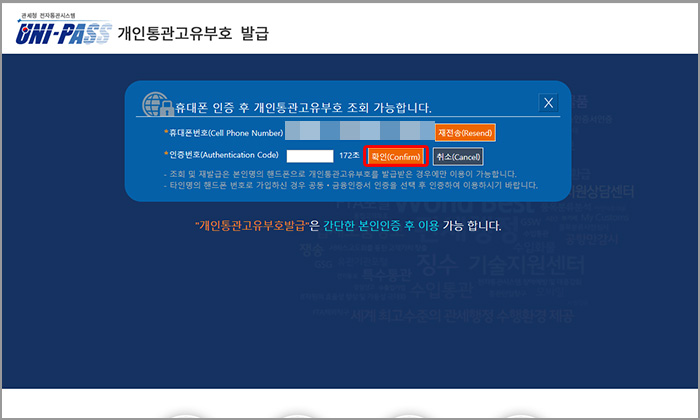This screenshot has height=420, width=700.
Task: Close the phone authentication dialog
Action: (x=548, y=103)
